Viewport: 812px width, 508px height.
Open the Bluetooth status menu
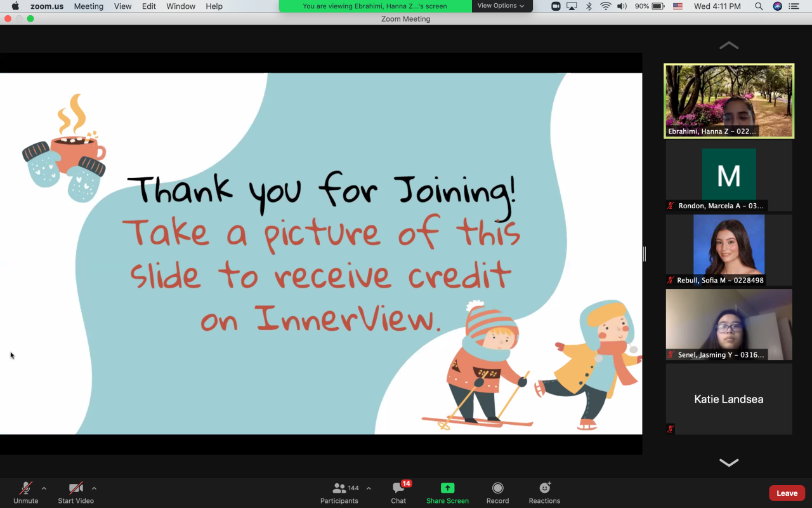589,6
